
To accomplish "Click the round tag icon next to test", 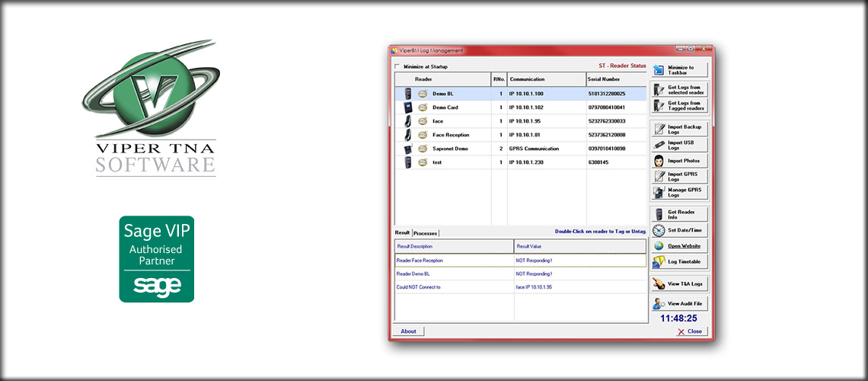I will coord(423,162).
